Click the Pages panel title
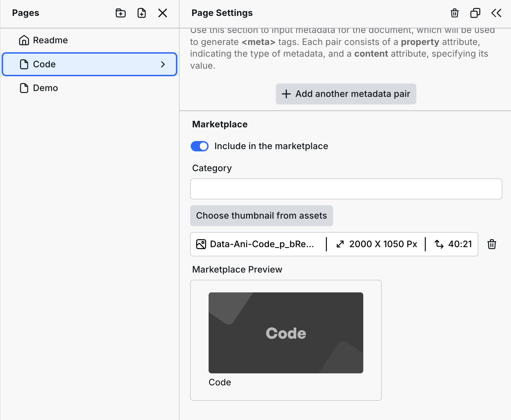The width and height of the screenshot is (511, 420). [26, 13]
